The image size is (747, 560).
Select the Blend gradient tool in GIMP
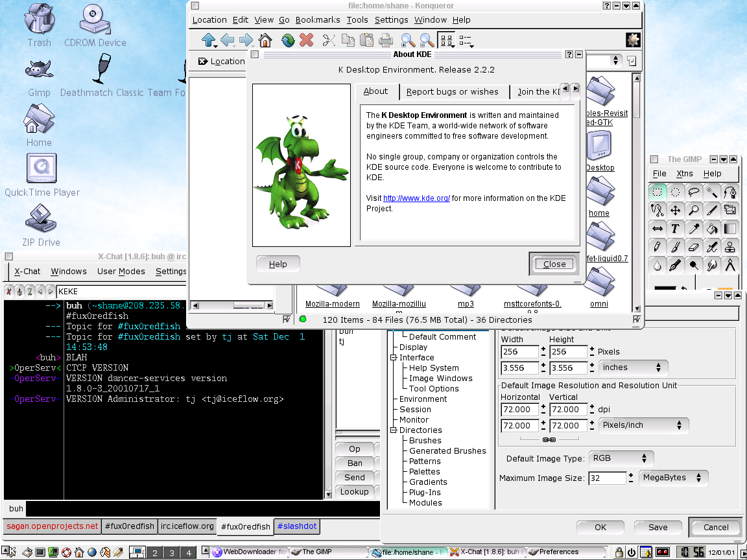pos(730,229)
